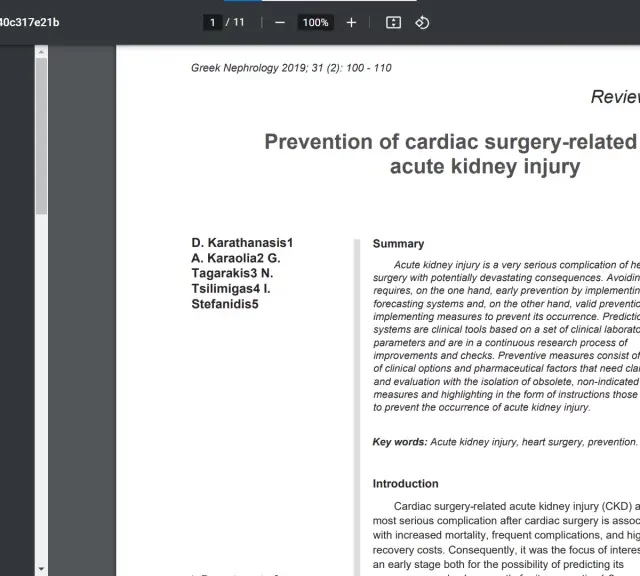Viewport: 640px width, 576px height.
Task: Click the total page count '/ 11'
Action: click(235, 22)
